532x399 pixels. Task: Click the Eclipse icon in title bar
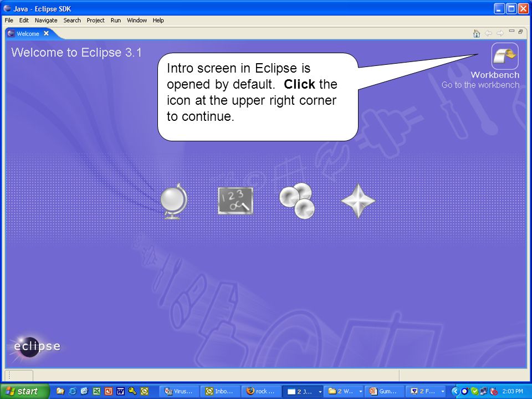7,8
